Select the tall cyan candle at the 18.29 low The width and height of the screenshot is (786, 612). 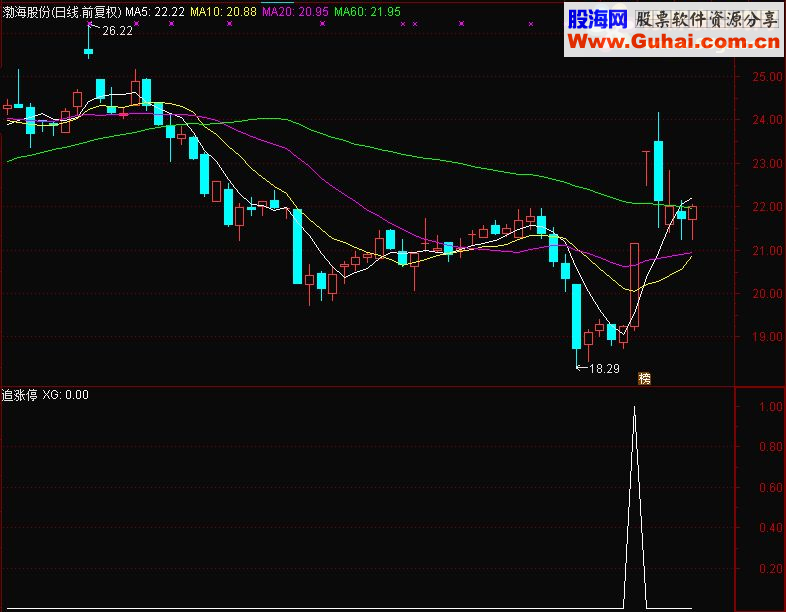point(576,316)
